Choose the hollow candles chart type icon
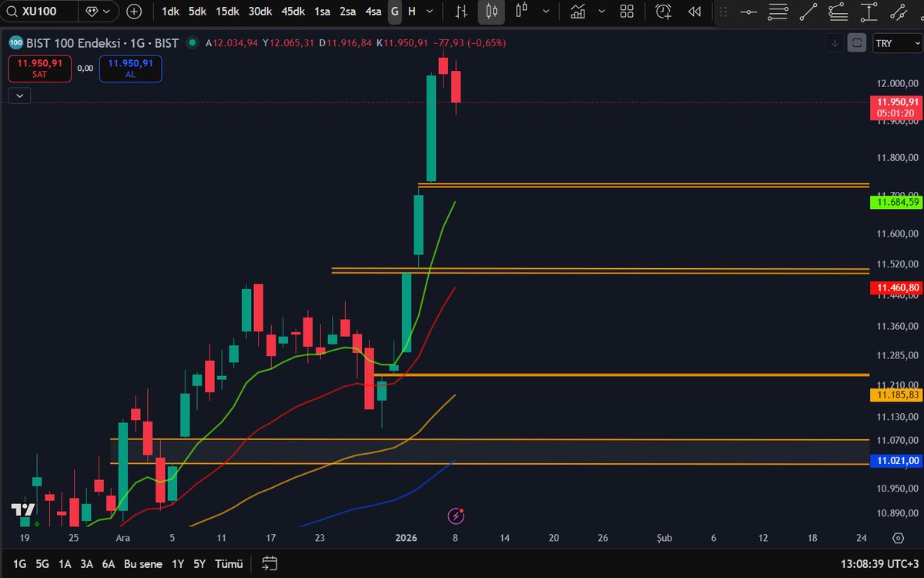 point(522,12)
